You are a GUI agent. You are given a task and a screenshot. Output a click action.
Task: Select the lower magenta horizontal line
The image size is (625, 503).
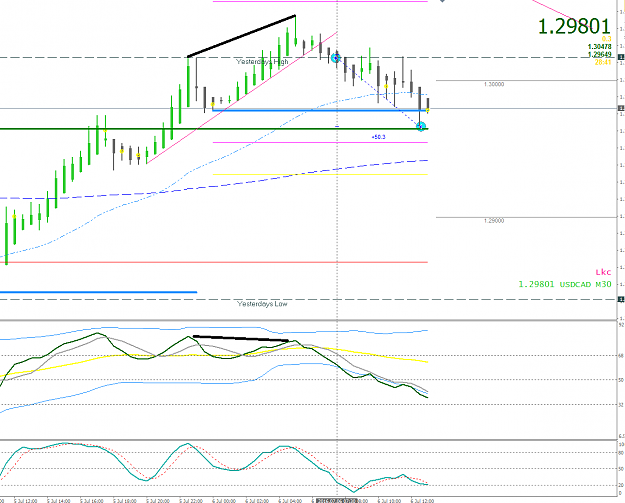[x=320, y=142]
